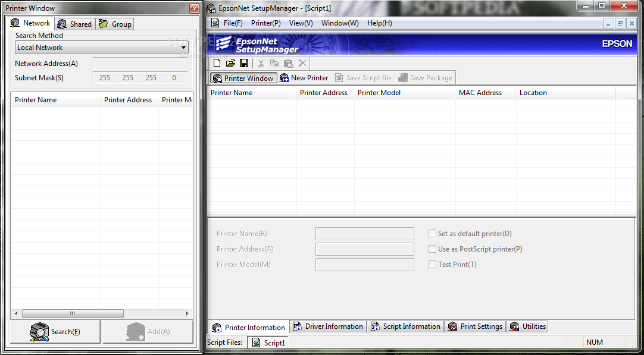Sort by Printer Address column in Printer Window
The image size is (644, 355).
[129, 100]
